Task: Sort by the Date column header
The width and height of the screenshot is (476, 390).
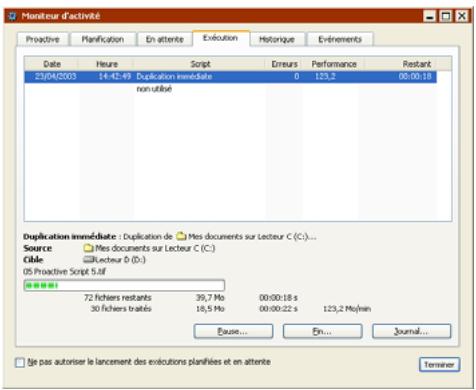Action: click(52, 64)
